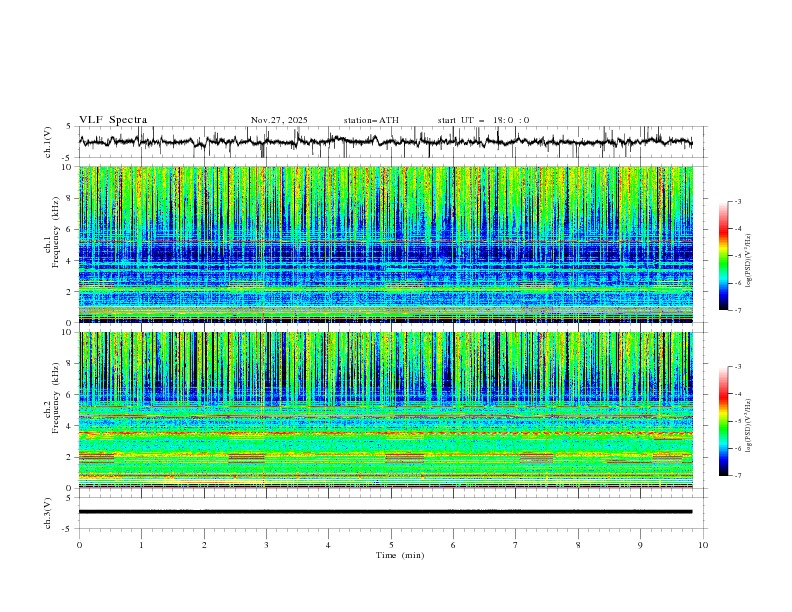Screen dimensions: 792x612
Task: Click the '-7' value on ch.2 colorbar
Action: [737, 476]
